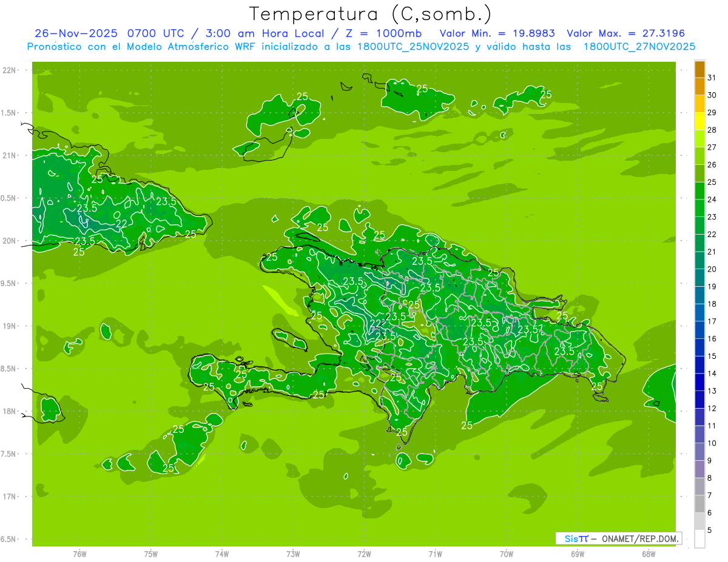Click the "72W" longitude axis label

coord(364,554)
